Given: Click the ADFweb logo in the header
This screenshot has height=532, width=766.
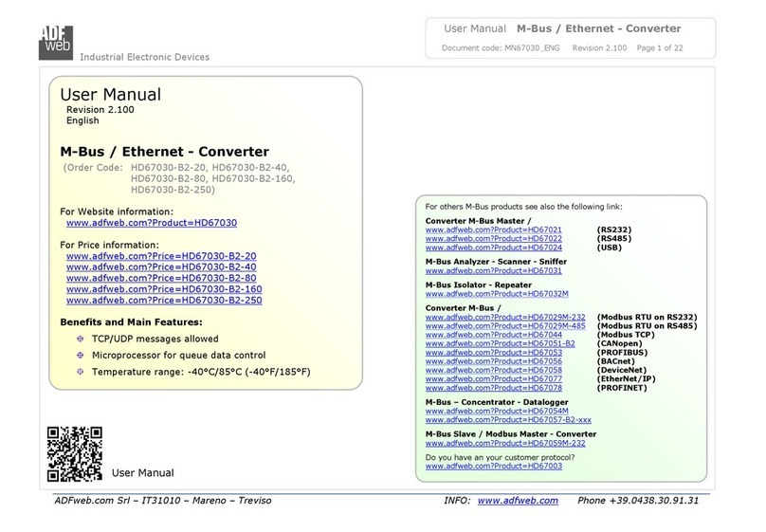Looking at the screenshot, I should (x=56, y=43).
